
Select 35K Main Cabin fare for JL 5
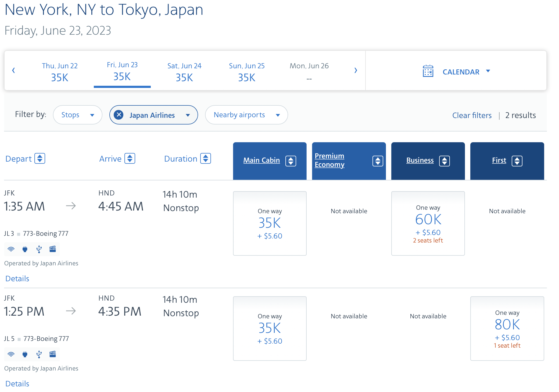coord(270,329)
